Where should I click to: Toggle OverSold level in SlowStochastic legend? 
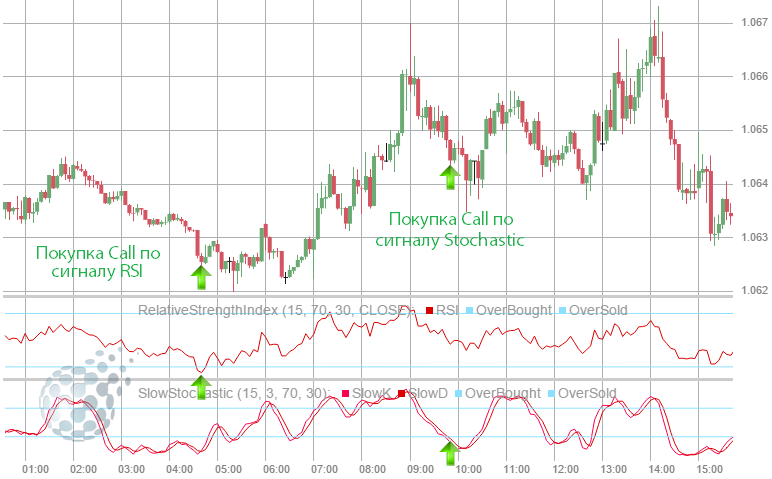click(x=550, y=393)
